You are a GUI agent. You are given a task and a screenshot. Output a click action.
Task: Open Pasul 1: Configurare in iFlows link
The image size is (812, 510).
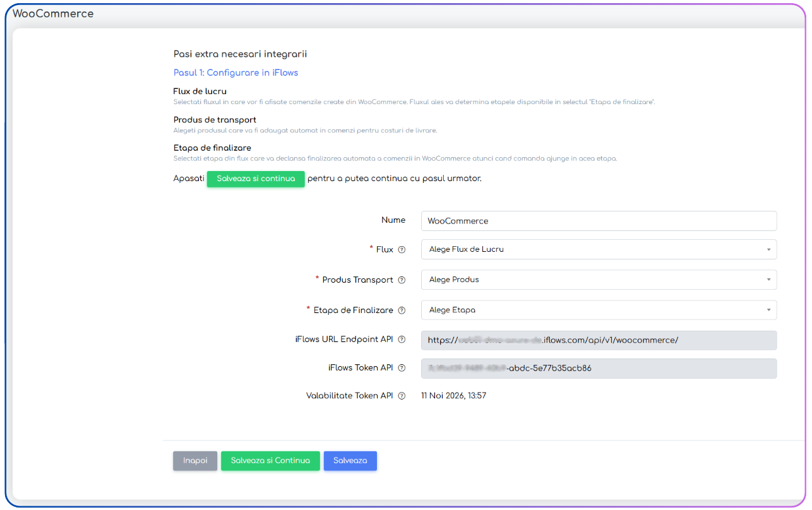[x=236, y=73]
